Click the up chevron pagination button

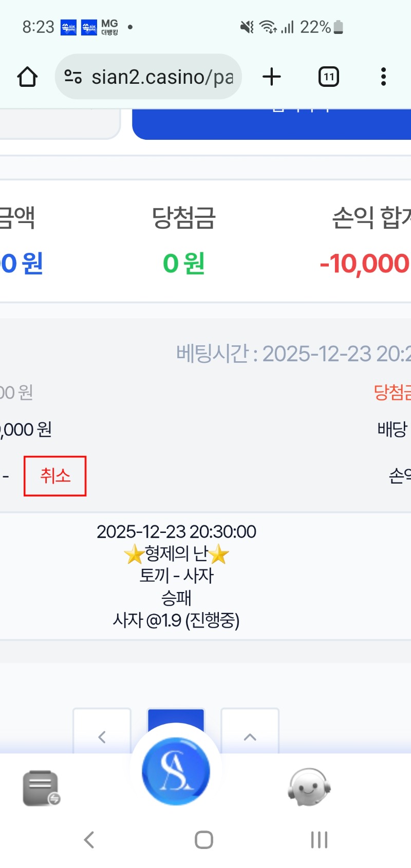(250, 736)
